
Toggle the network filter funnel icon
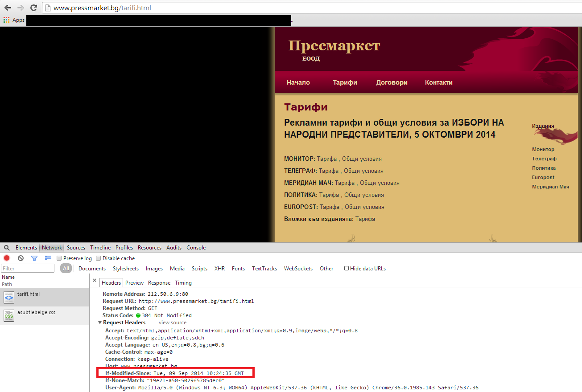click(x=34, y=258)
